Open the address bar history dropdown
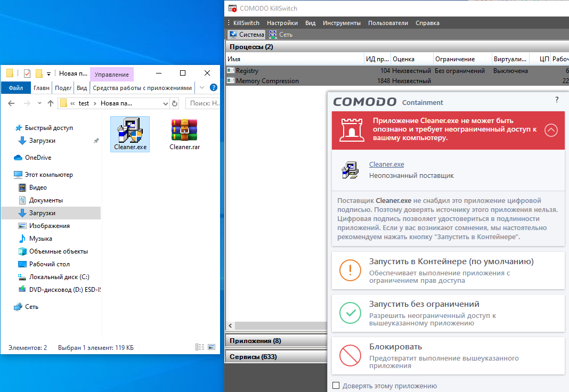The image size is (569, 392). point(166,103)
